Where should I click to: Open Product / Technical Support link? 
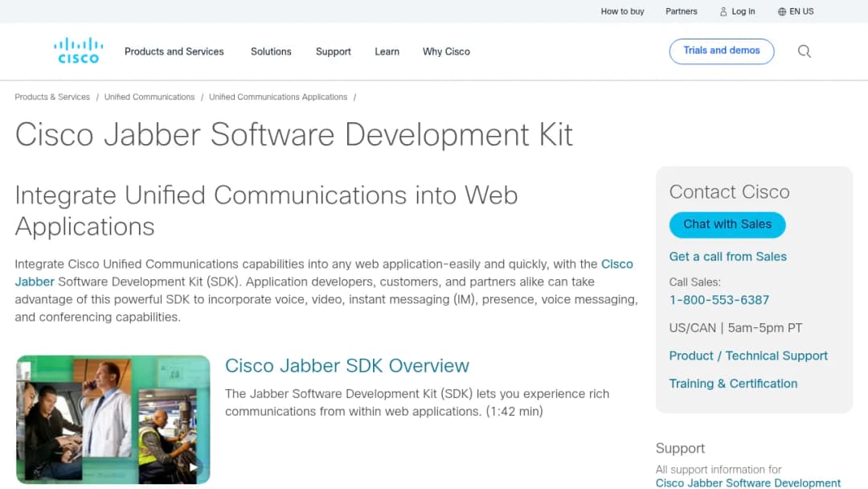[x=748, y=355]
